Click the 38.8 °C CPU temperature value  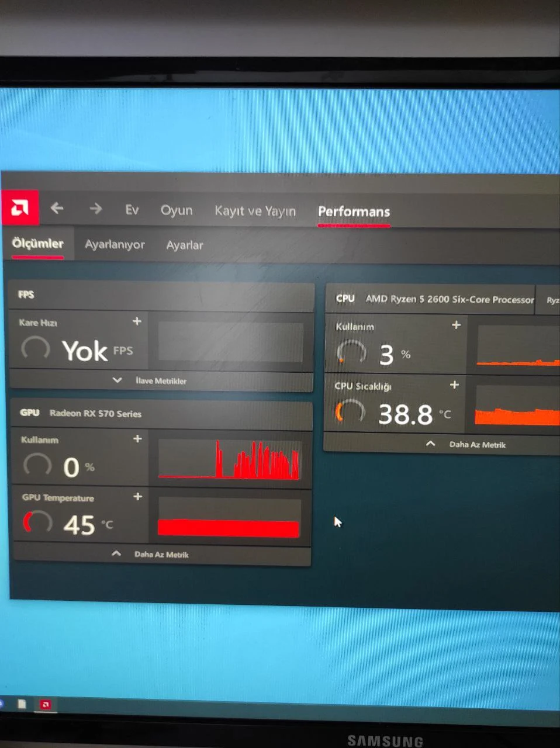click(414, 414)
